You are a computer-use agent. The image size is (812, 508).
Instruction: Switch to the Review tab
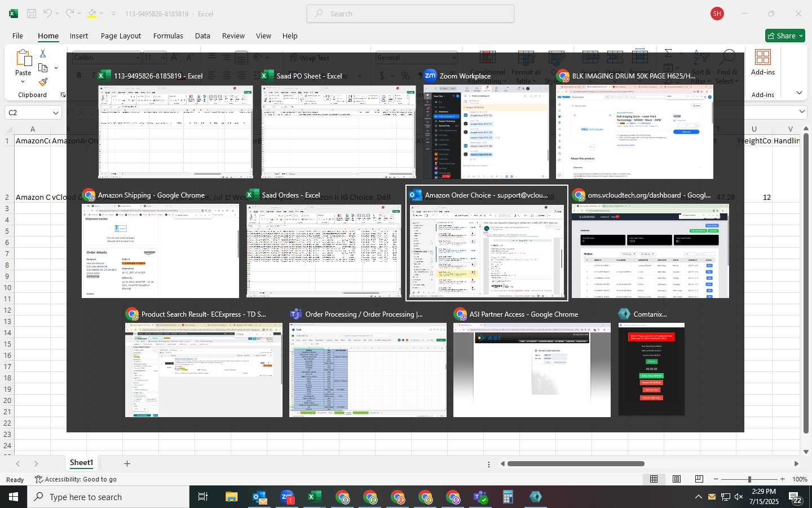[x=233, y=36]
